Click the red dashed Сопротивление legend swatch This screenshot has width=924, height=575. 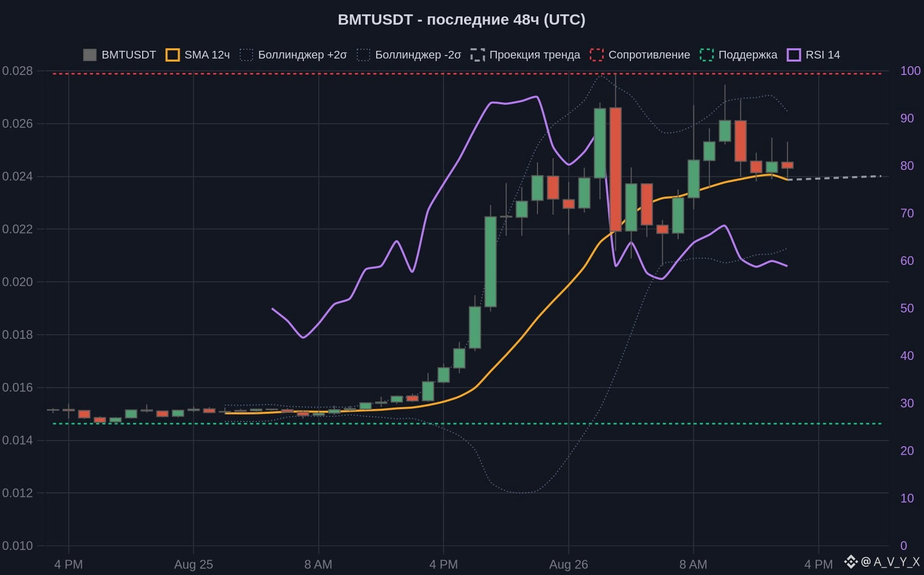pos(596,55)
